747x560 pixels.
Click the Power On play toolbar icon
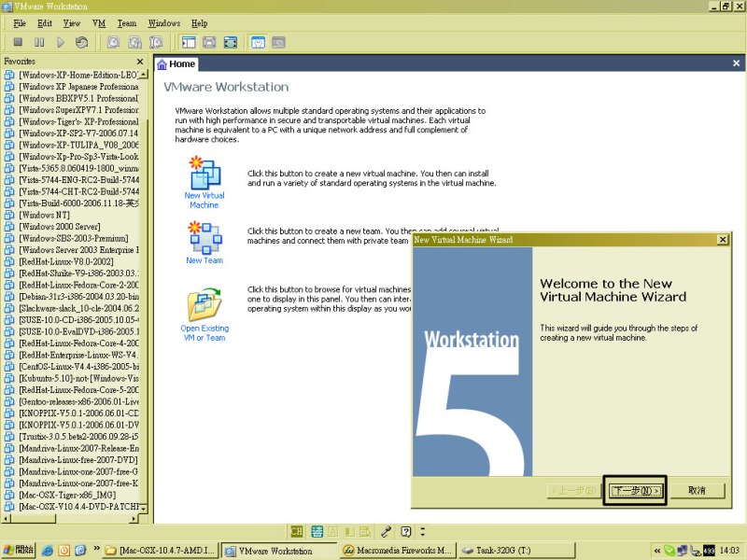pos(61,42)
